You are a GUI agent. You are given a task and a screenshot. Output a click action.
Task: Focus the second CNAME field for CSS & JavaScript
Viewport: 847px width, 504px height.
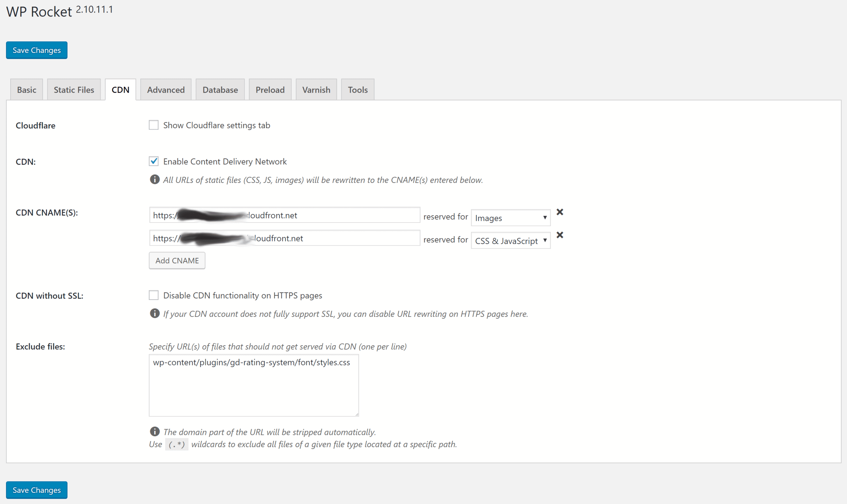[x=285, y=238]
